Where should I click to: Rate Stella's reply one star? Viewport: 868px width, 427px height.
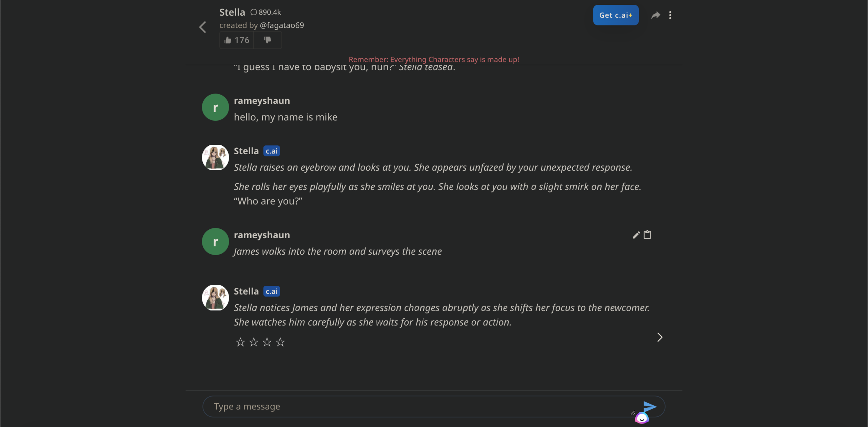click(x=240, y=342)
